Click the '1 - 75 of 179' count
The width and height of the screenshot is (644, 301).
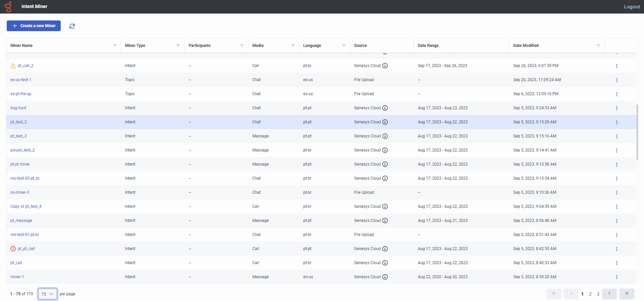(x=21, y=294)
